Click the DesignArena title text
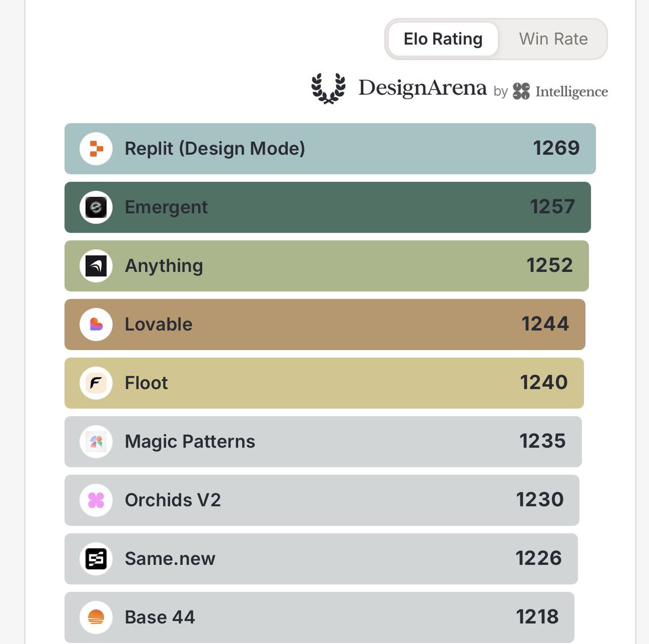 [x=422, y=88]
